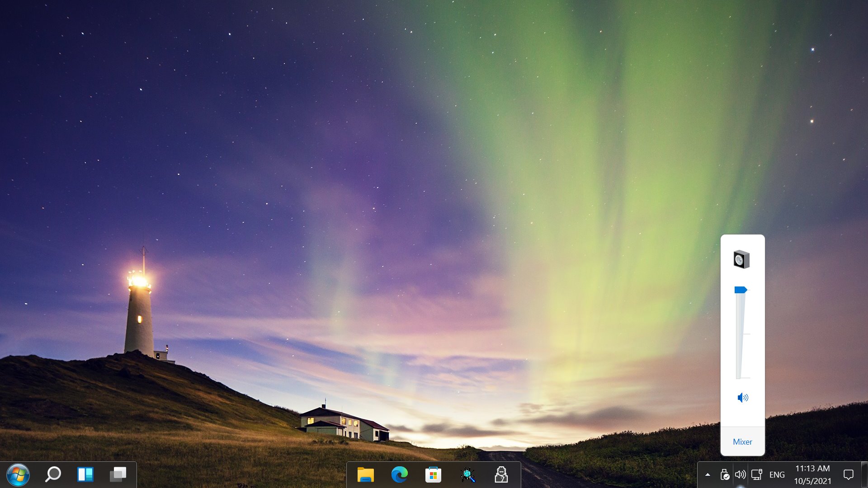Open Windows Search with the magnifier icon
The height and width of the screenshot is (488, 868).
tap(52, 474)
